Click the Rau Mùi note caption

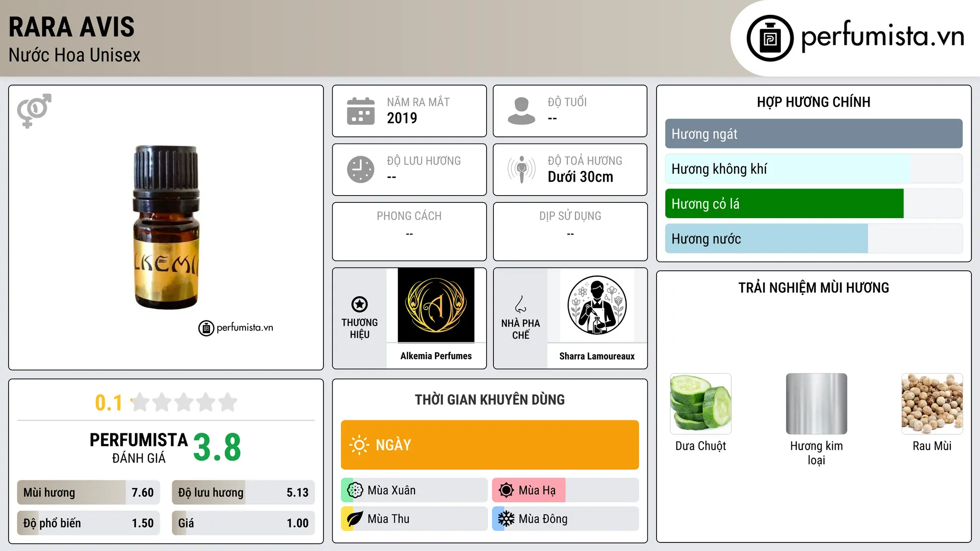(932, 446)
